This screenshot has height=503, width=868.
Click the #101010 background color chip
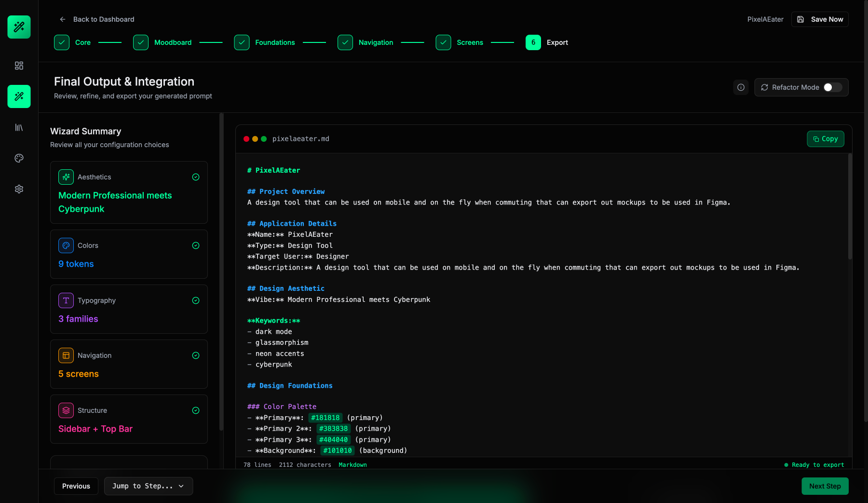click(338, 450)
